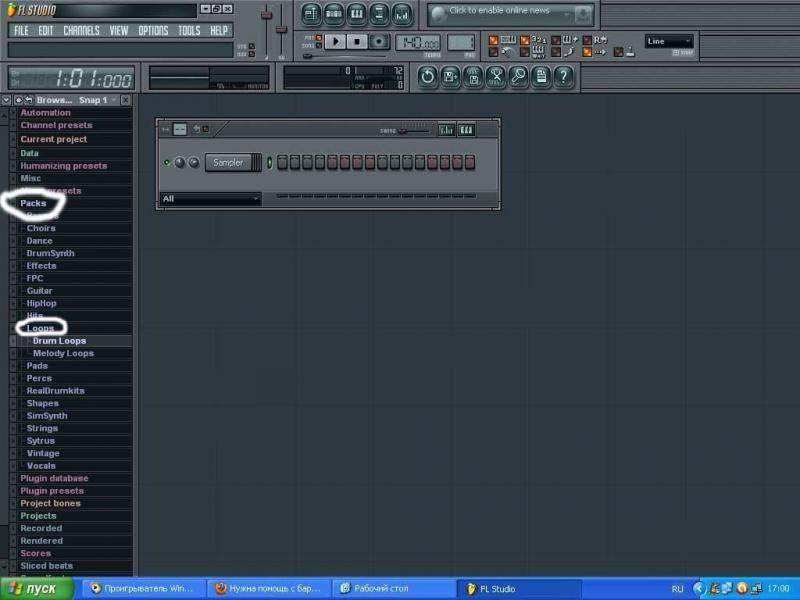The image size is (800, 600).
Task: Click the scissors cut icon in toolbar
Action: tap(495, 76)
